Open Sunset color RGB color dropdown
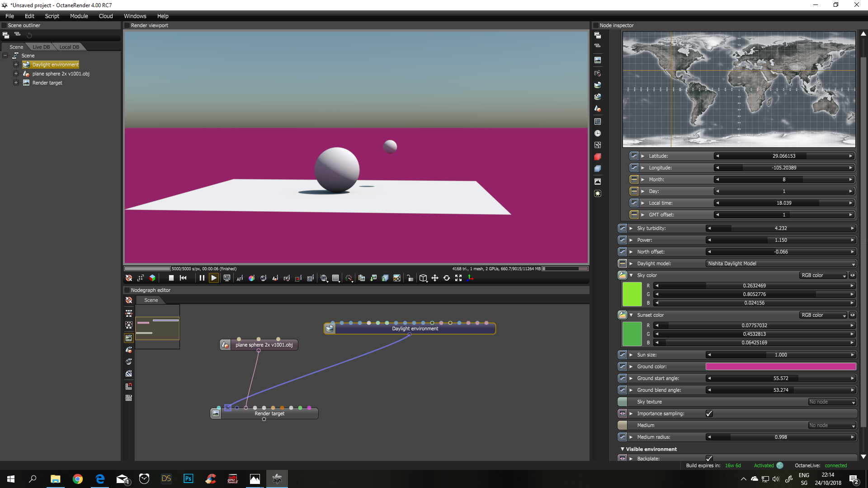 (823, 315)
